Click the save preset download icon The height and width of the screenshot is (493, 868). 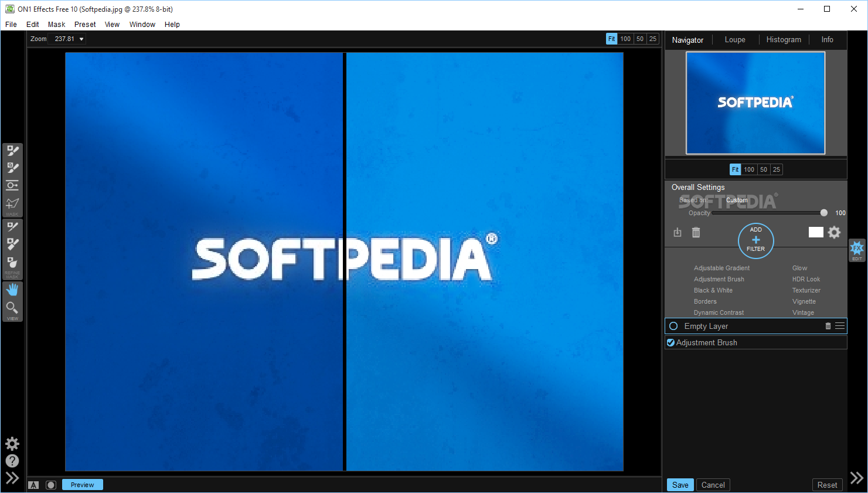coord(678,232)
